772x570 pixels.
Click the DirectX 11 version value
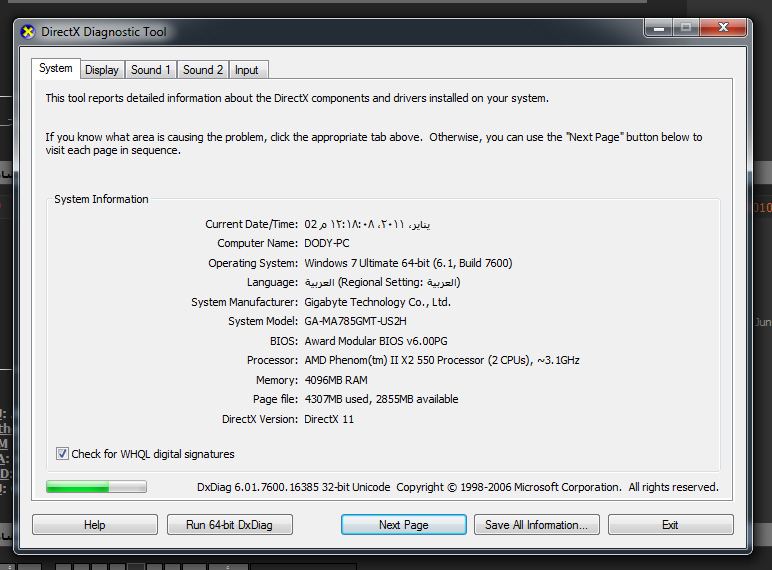click(x=329, y=419)
